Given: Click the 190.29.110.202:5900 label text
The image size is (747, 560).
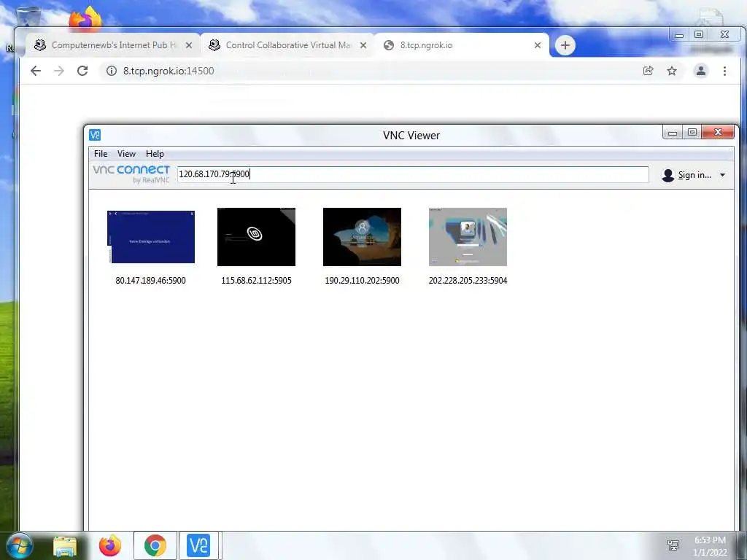Looking at the screenshot, I should [x=362, y=281].
